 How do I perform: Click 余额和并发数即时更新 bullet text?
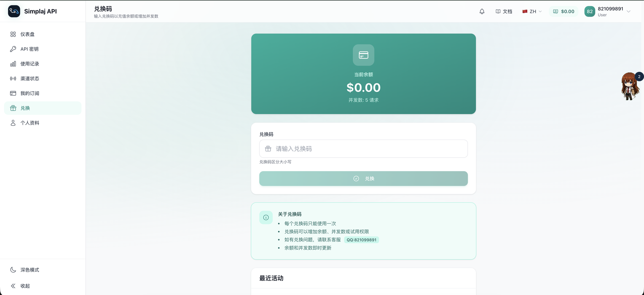coord(308,248)
